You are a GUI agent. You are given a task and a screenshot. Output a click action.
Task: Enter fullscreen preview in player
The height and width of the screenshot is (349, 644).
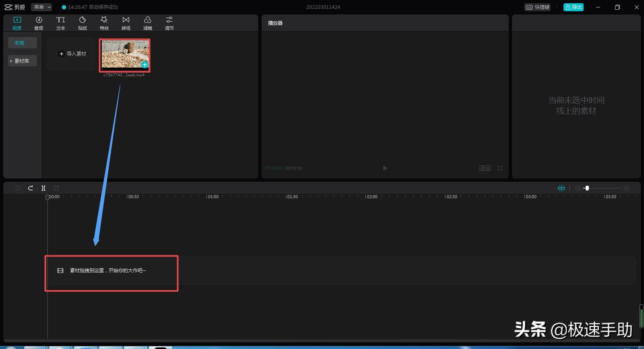coord(500,168)
